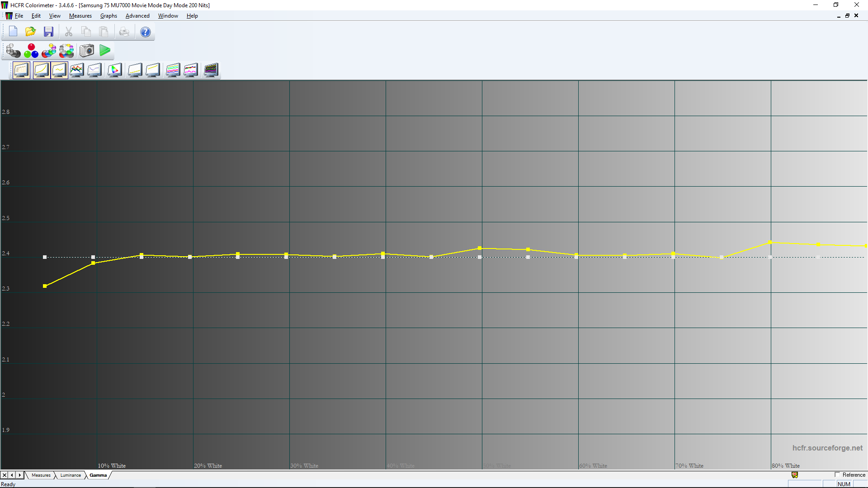Click the next tab scroll arrow
This screenshot has width=868, height=488.
click(19, 475)
